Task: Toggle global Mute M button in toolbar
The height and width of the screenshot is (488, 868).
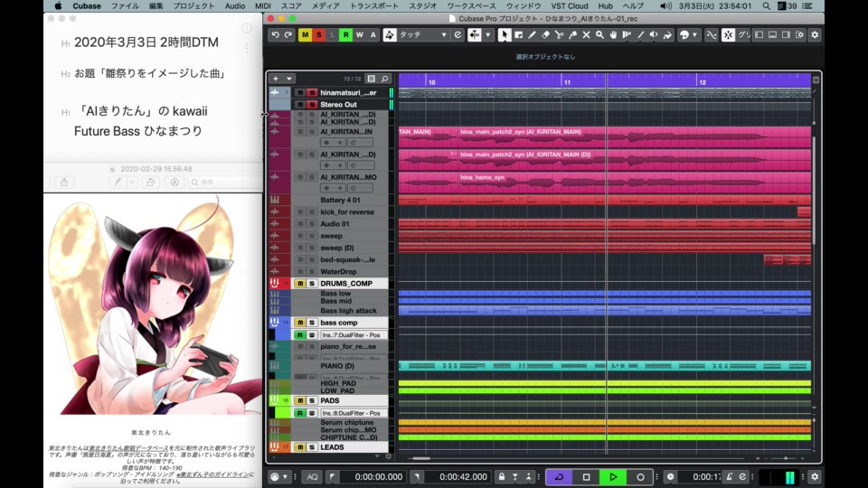Action: 305,35
